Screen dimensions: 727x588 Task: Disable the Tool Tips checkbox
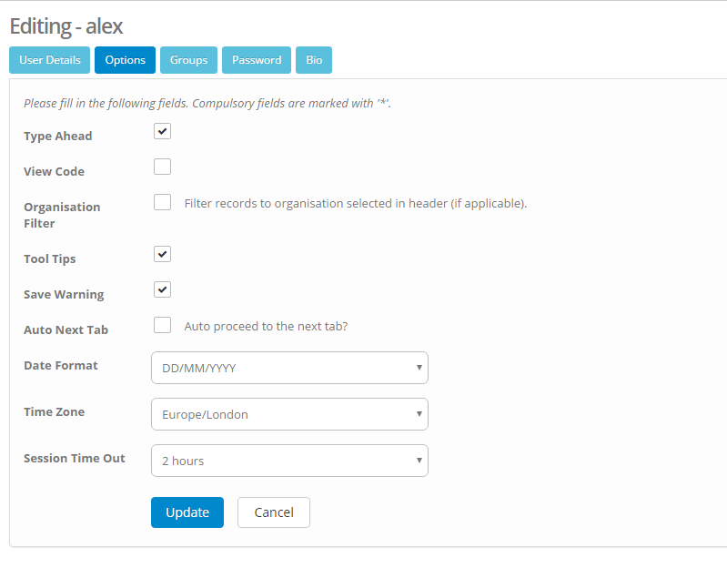tap(162, 254)
